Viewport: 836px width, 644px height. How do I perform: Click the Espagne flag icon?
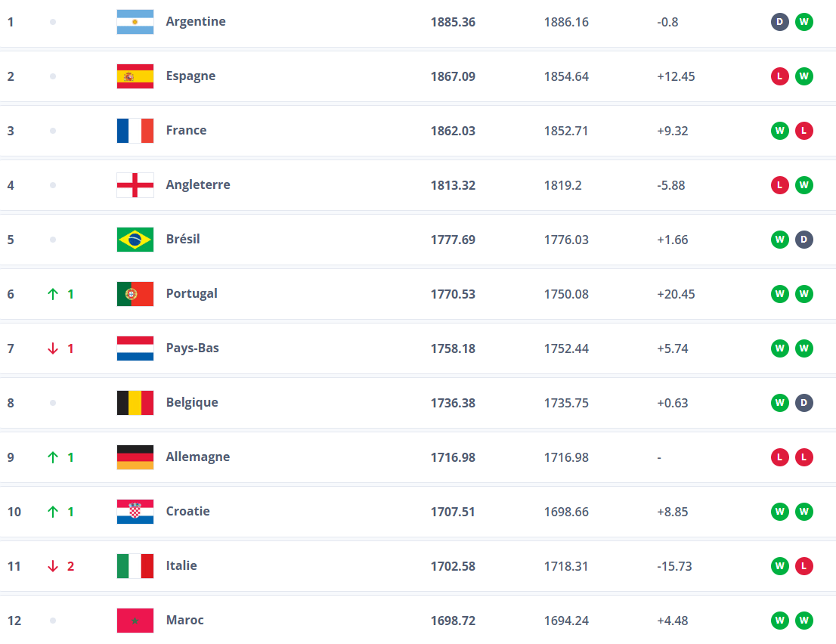(135, 76)
